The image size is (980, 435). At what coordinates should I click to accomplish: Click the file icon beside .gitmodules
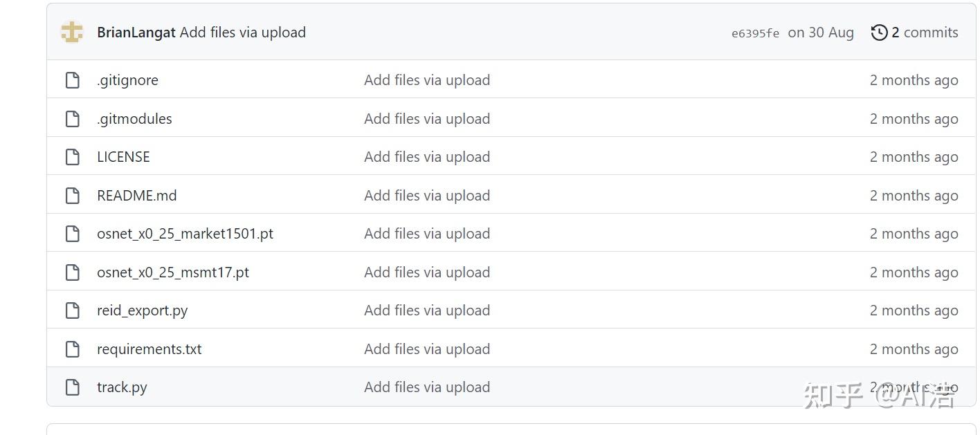73,119
